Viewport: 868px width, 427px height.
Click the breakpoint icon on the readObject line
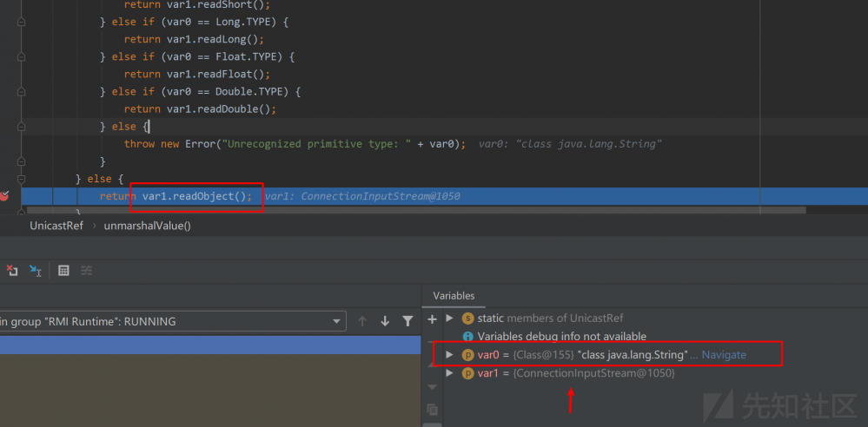pos(4,195)
